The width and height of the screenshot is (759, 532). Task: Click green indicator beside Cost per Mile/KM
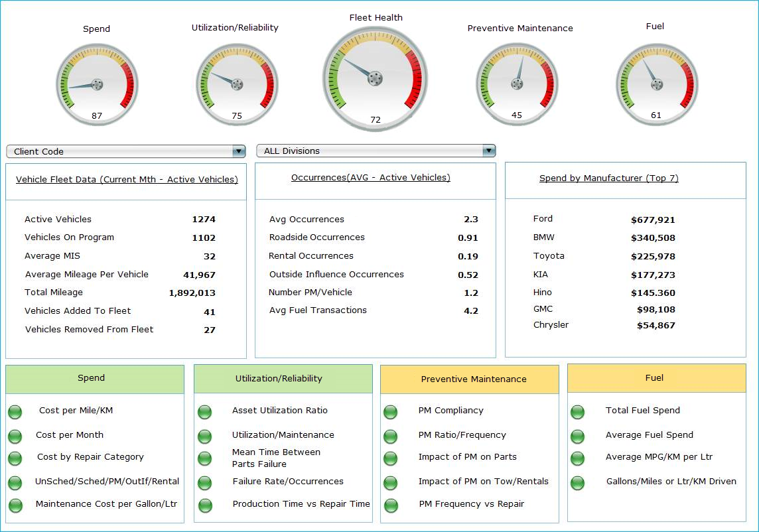click(x=15, y=412)
